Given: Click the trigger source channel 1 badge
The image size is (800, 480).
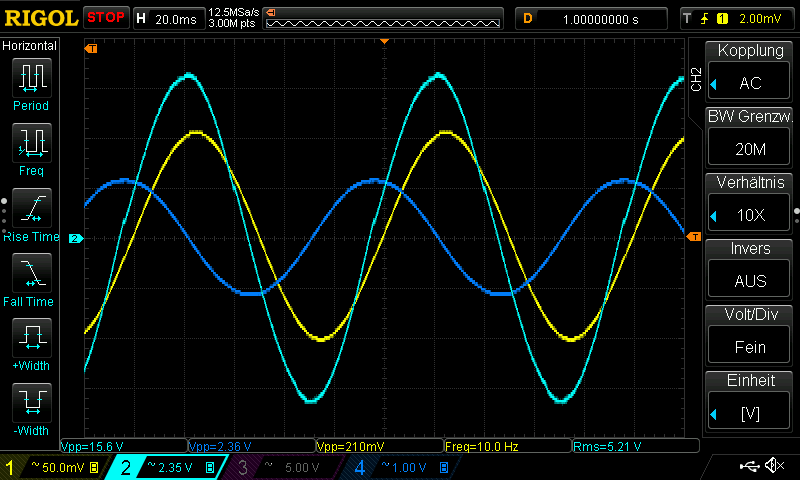Looking at the screenshot, I should click(x=722, y=19).
